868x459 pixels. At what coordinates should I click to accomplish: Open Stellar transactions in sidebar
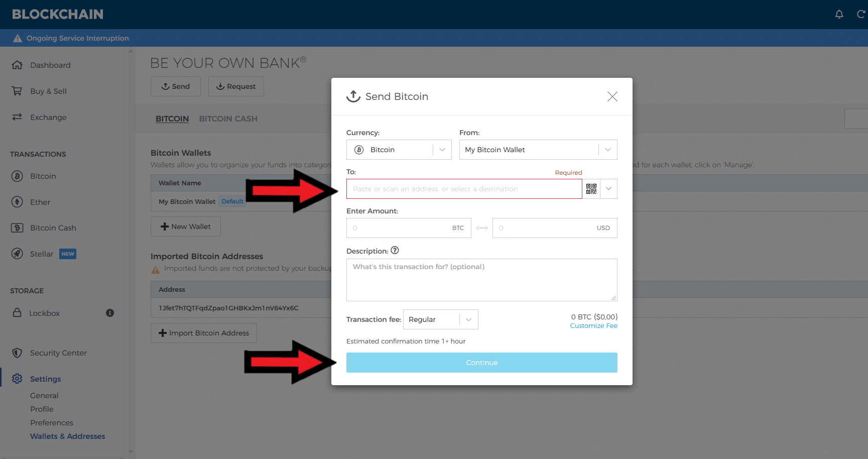(x=42, y=254)
